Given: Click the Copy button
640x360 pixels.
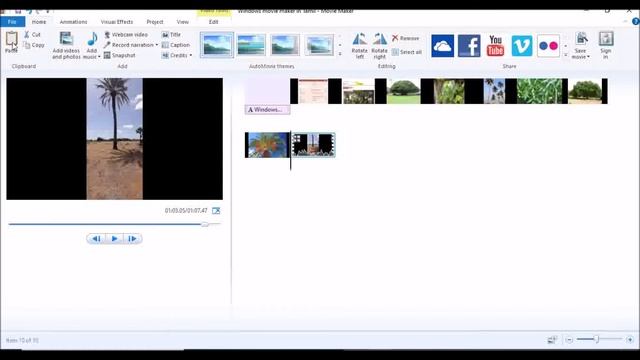Looking at the screenshot, I should (34, 45).
